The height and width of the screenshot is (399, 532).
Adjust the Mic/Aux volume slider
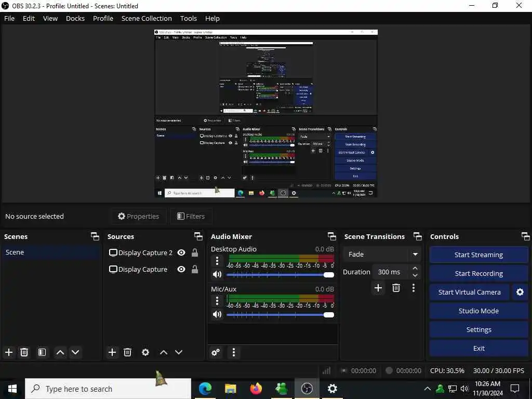click(x=280, y=315)
